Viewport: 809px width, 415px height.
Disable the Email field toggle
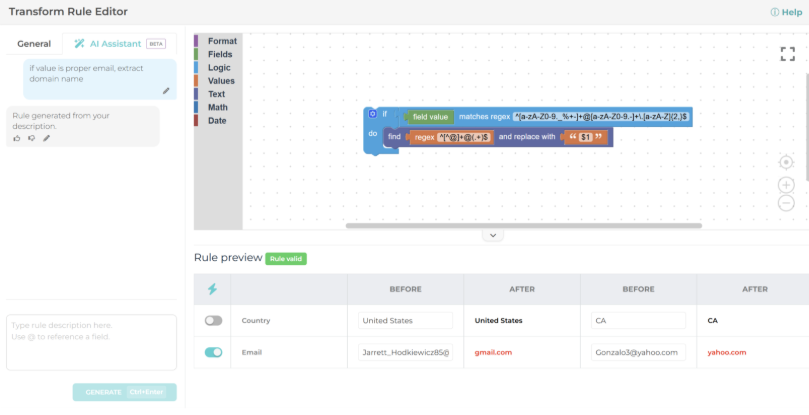click(213, 352)
